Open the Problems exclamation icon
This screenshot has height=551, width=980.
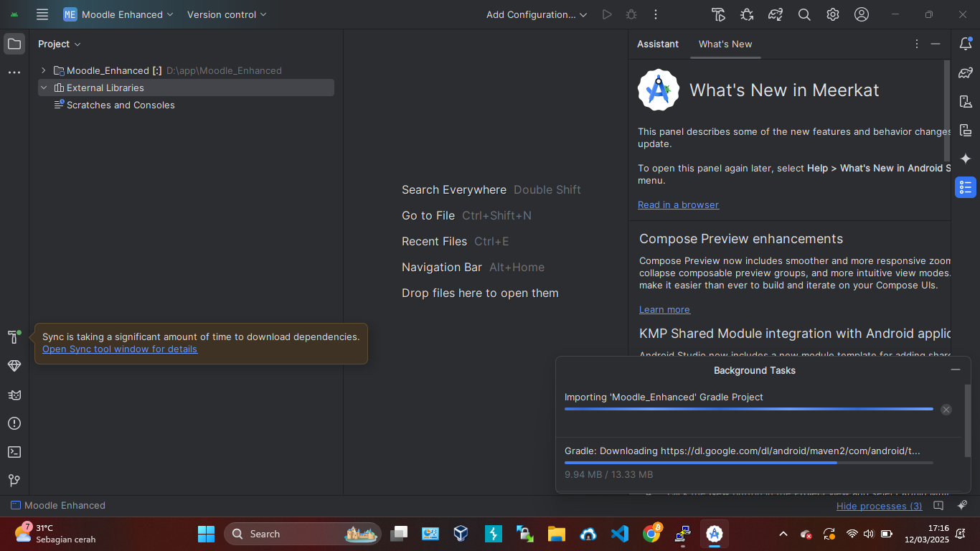[x=14, y=423]
